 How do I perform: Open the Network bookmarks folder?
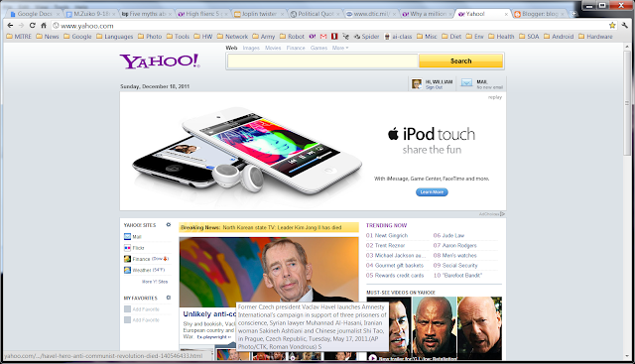232,37
